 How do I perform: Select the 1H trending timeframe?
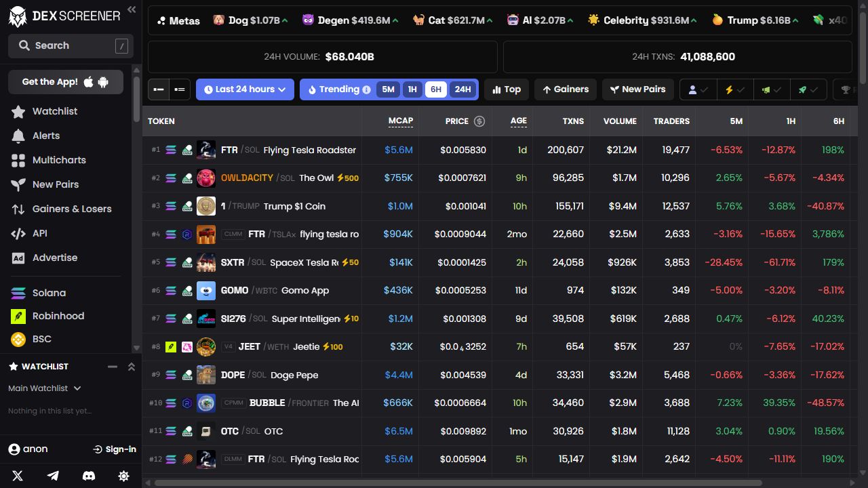pyautogui.click(x=412, y=89)
